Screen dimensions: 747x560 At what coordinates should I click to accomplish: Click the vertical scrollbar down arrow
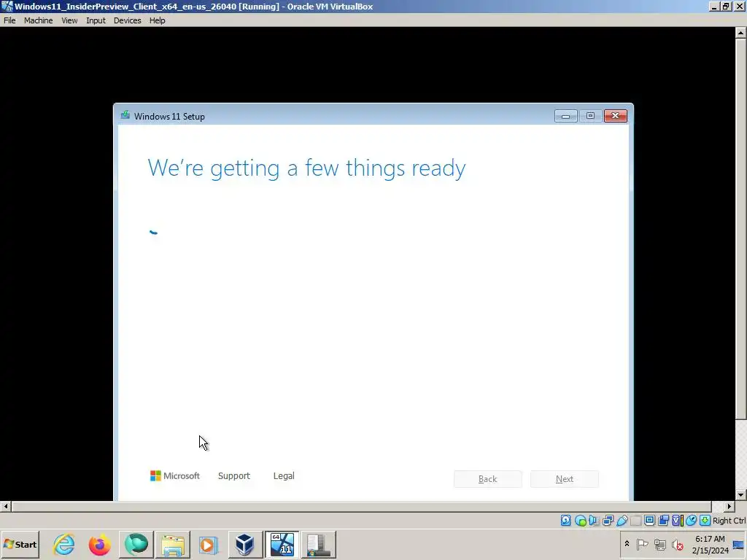[x=741, y=495]
